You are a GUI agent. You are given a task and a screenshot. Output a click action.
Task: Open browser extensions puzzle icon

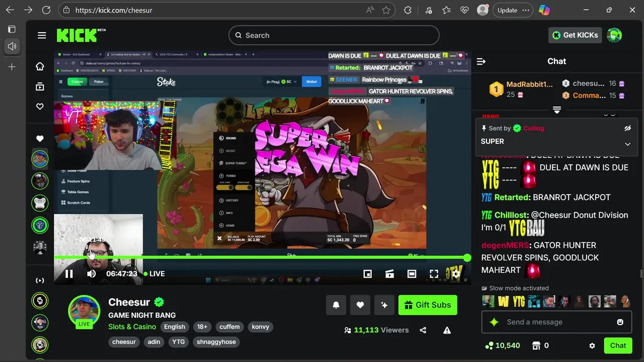pos(408,10)
